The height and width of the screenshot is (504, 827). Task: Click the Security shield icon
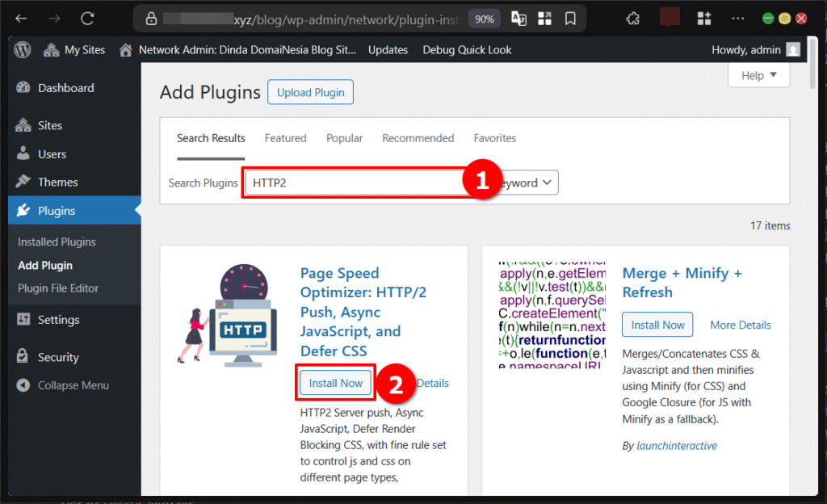pyautogui.click(x=23, y=356)
